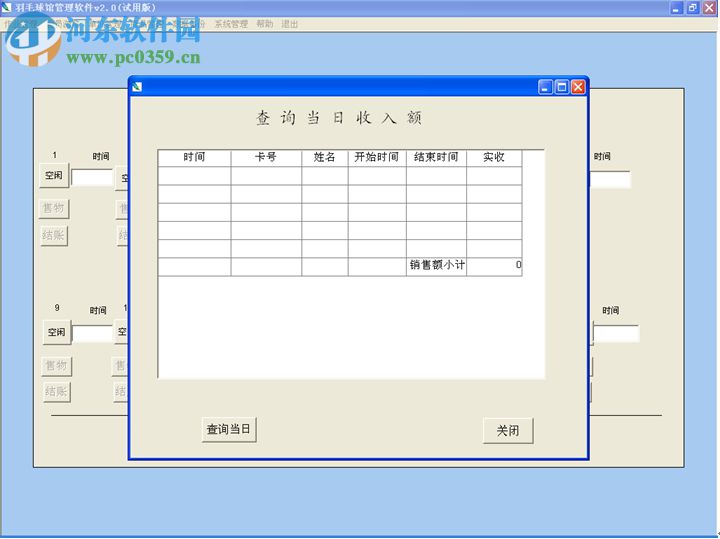
Task: Minimize the 查询当日收入额 dialog
Action: click(545, 87)
